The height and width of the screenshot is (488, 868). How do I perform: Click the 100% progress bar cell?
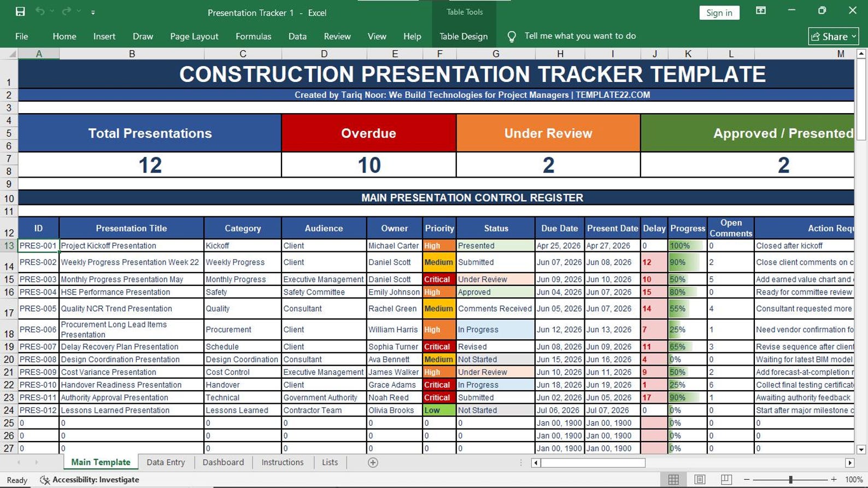(x=688, y=246)
